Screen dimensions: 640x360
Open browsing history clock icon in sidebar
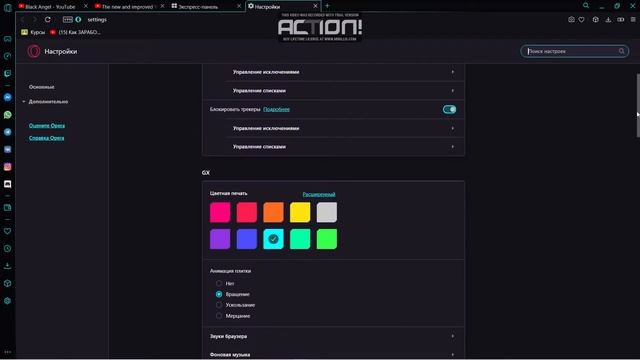[x=7, y=249]
